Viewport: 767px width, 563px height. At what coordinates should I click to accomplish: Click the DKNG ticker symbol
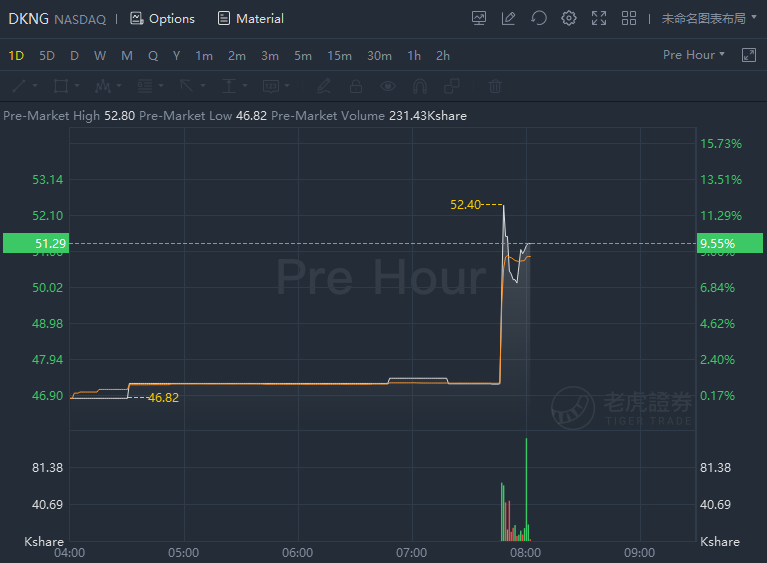click(28, 19)
